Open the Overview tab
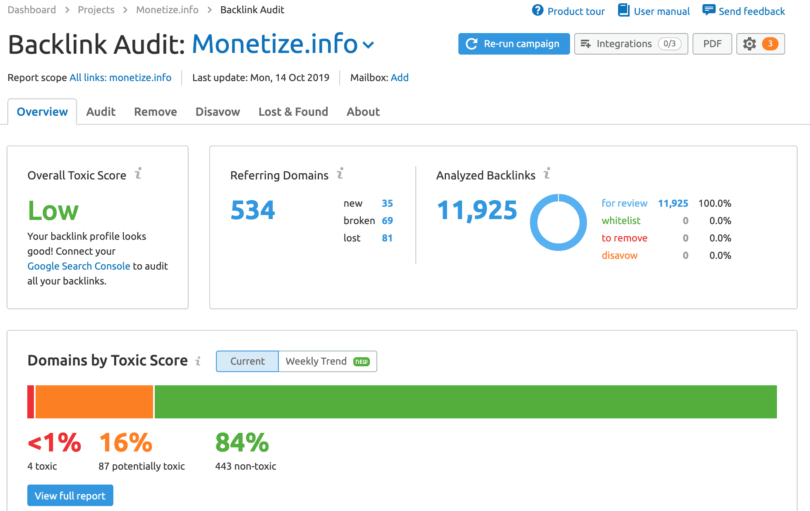 tap(42, 112)
